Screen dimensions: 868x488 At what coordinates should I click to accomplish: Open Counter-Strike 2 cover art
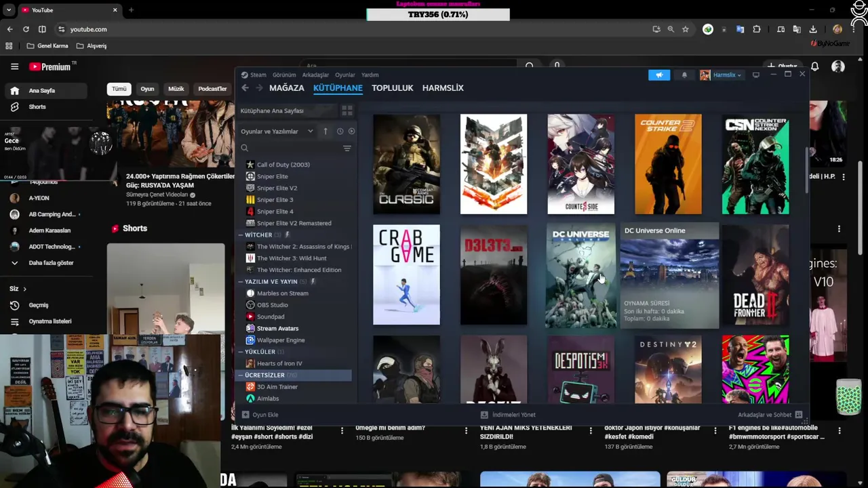pos(668,164)
